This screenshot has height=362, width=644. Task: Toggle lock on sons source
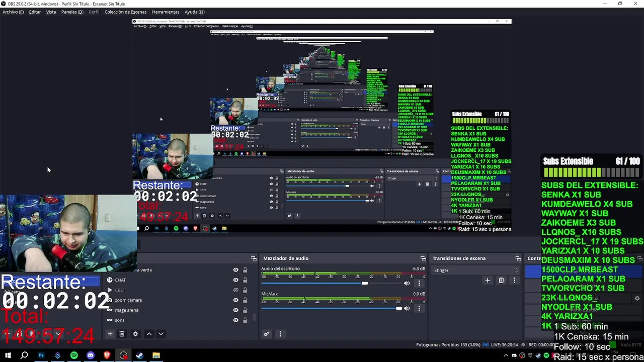point(245,320)
